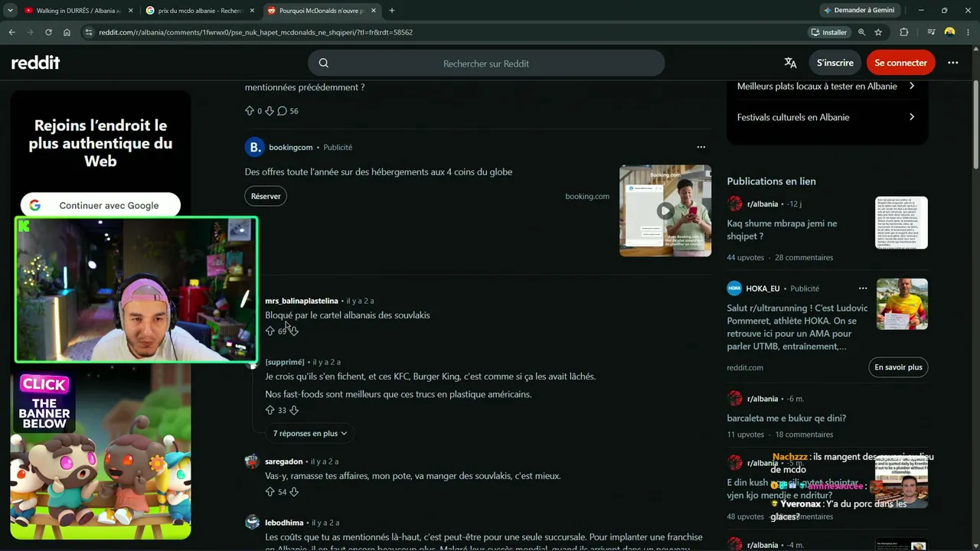Screen dimensions: 980x551
Task: Upvote mrs_balinaplastelina's comment
Action: point(269,331)
